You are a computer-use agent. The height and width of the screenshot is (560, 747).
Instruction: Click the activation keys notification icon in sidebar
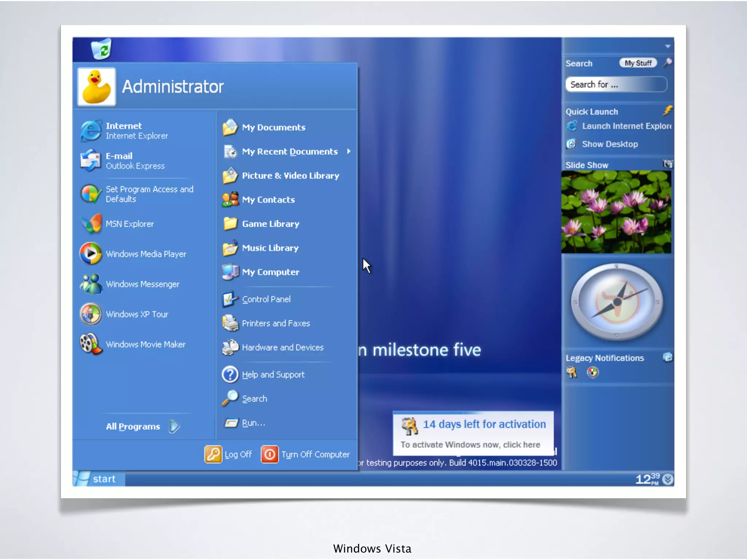pyautogui.click(x=572, y=372)
